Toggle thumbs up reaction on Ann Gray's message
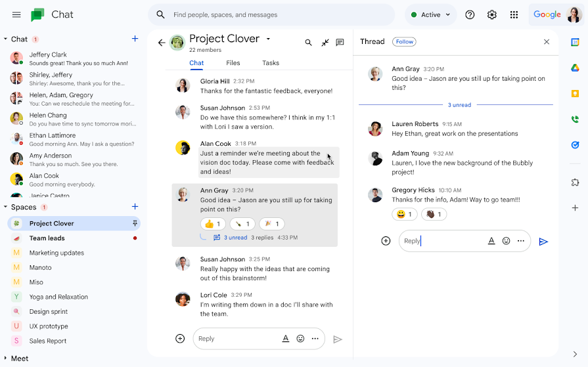588x367 pixels. pos(213,224)
